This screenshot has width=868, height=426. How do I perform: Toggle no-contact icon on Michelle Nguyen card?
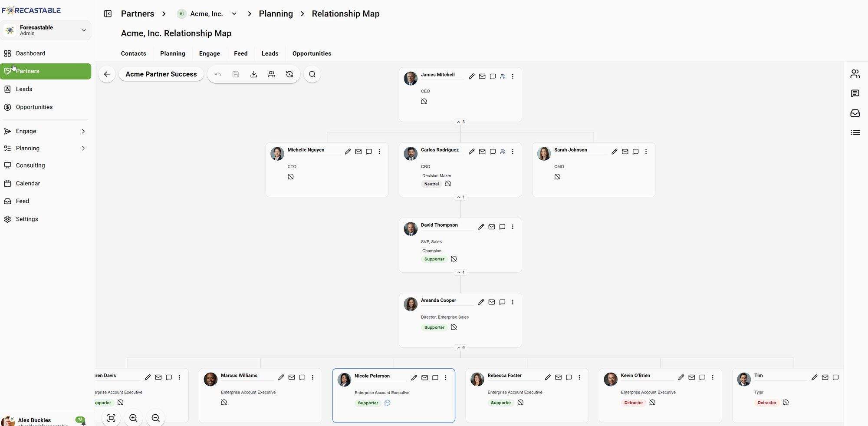291,177
